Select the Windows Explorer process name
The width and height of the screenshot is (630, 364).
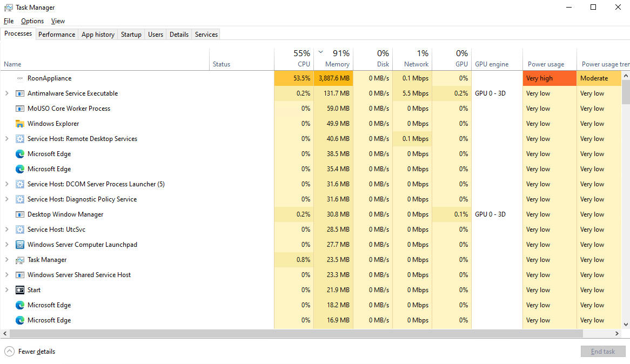pos(53,124)
